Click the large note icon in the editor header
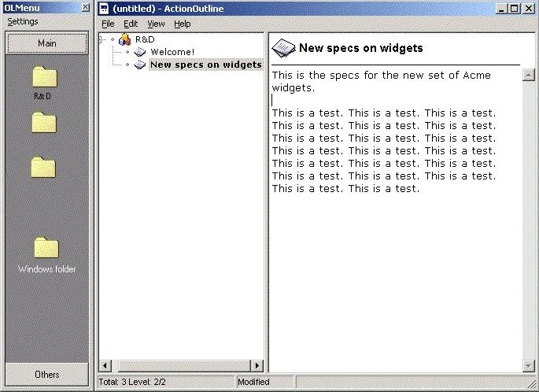This screenshot has width=539, height=392. point(283,49)
